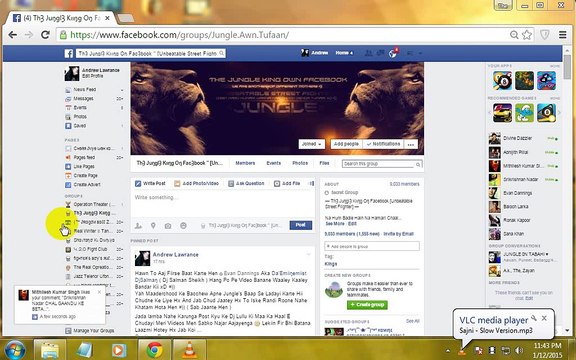Launch Chrome from the Windows taskbar
The width and height of the screenshot is (576, 360).
pos(155,349)
